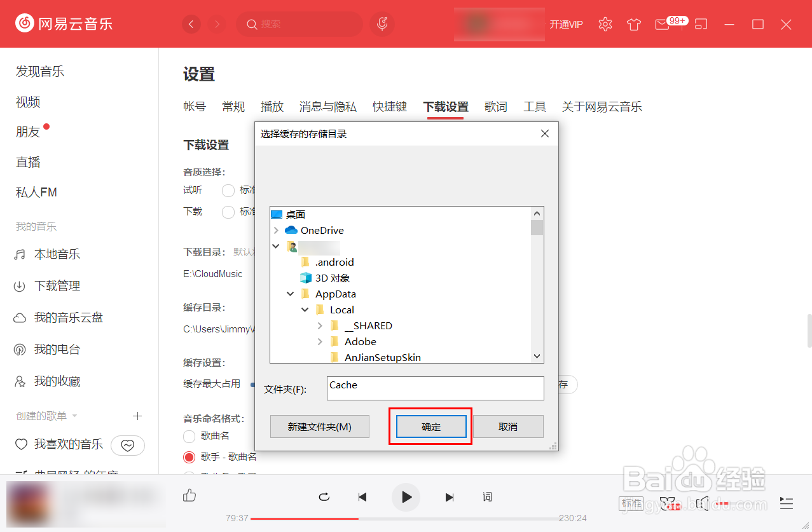Click the album cover thumbnail
This screenshot has width=812, height=532.
click(x=29, y=503)
